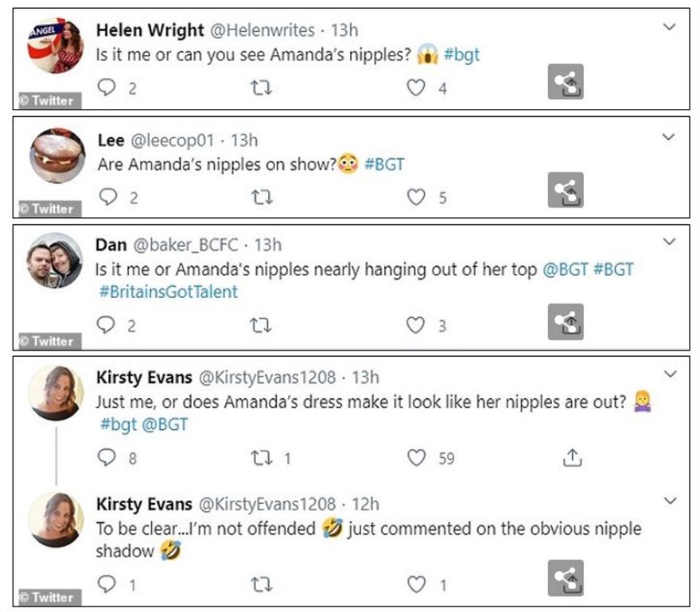The width and height of the screenshot is (700, 612).
Task: Click share overlay on Lee's tweet
Action: point(566,191)
